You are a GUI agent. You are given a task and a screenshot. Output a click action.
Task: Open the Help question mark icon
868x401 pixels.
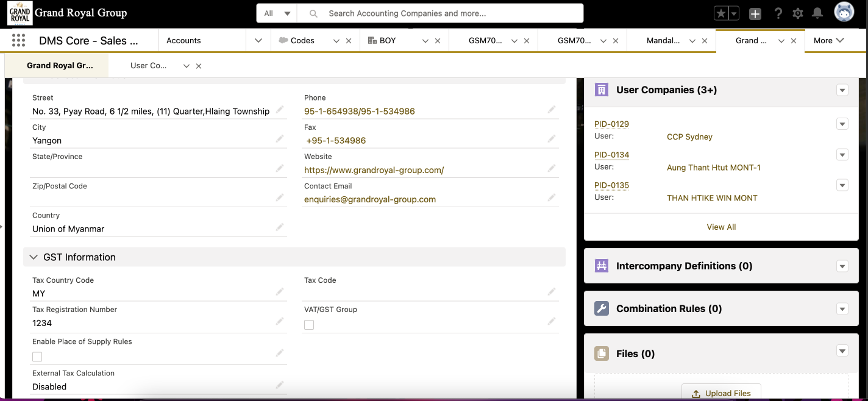778,13
